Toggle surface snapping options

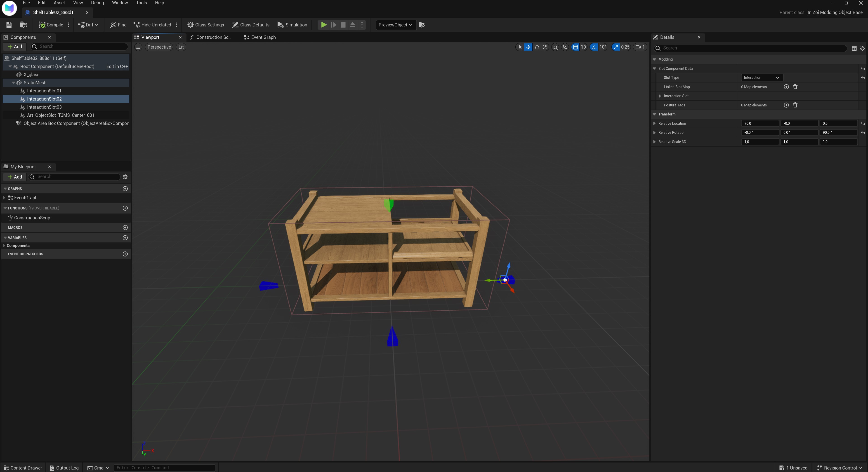(x=565, y=47)
